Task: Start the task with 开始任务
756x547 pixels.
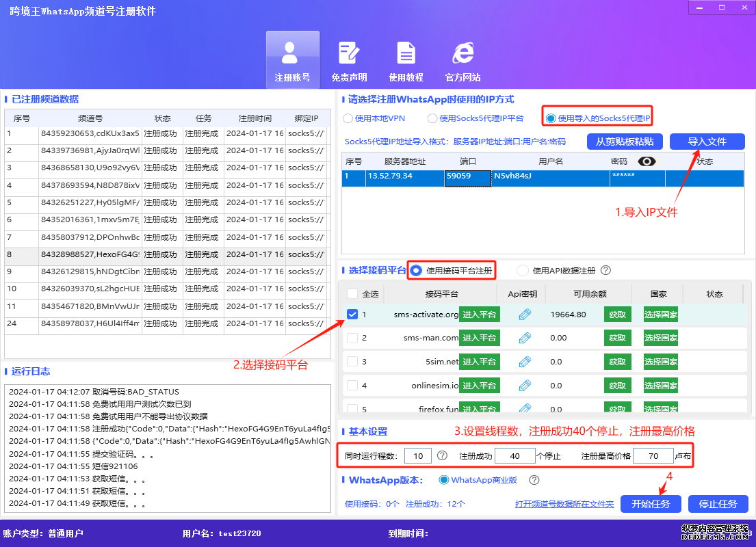Action: pos(650,503)
